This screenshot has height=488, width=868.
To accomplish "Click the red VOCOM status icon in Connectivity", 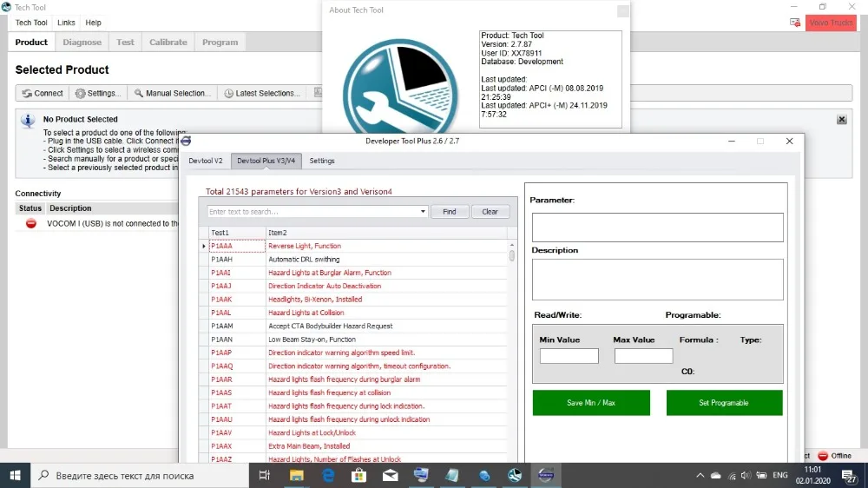I will (31, 223).
